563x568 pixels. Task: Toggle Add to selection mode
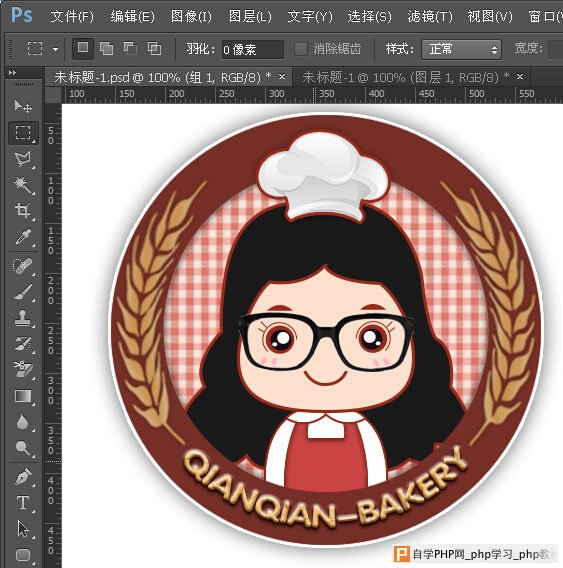[106, 49]
